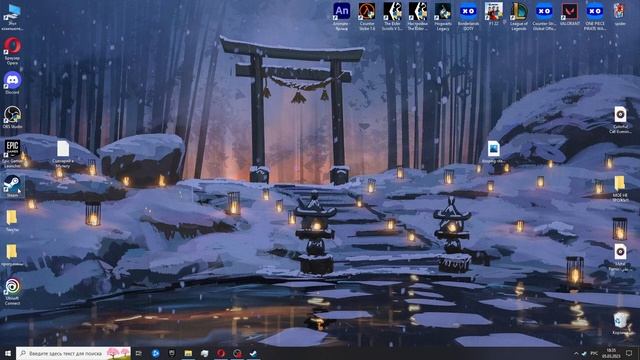Select the white text document near Epic Games
This screenshot has width=640, height=360.
click(63, 154)
